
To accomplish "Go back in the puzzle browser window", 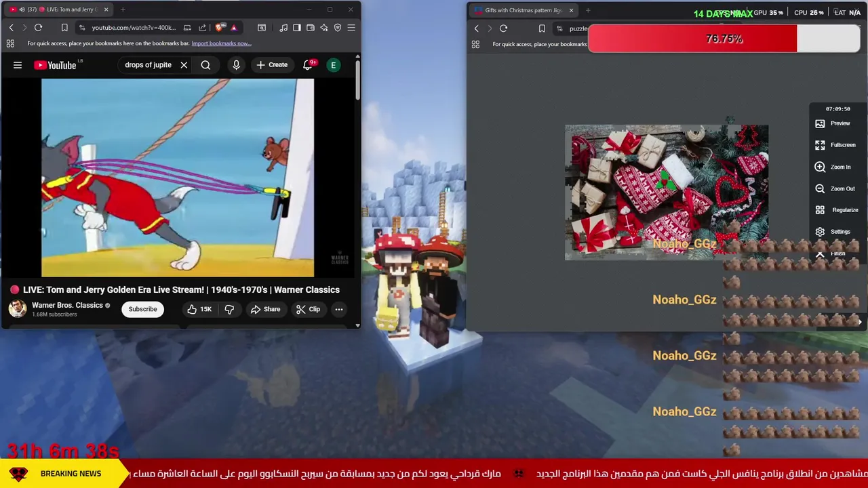I will (x=476, y=28).
